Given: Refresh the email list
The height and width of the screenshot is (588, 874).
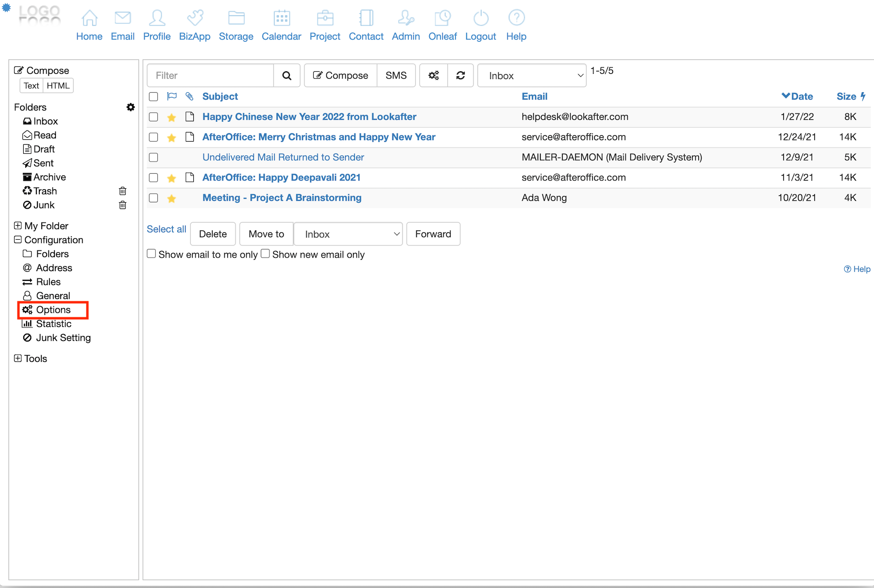Looking at the screenshot, I should tap(460, 76).
